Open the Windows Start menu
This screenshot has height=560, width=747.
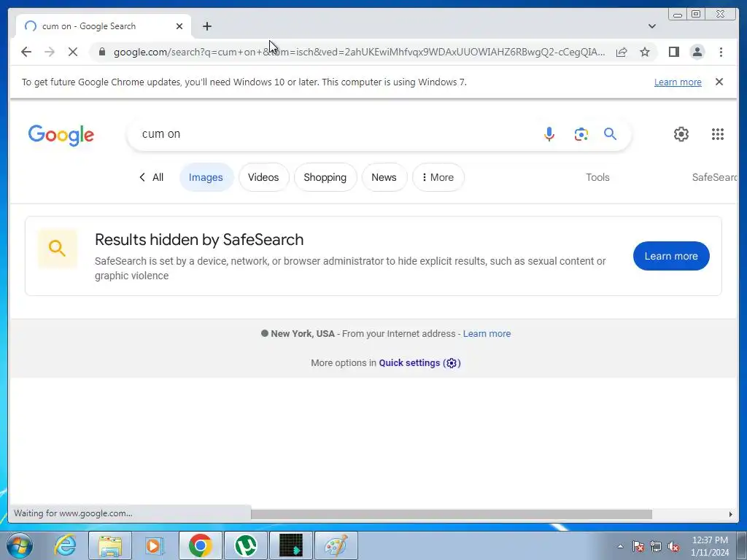(x=19, y=545)
